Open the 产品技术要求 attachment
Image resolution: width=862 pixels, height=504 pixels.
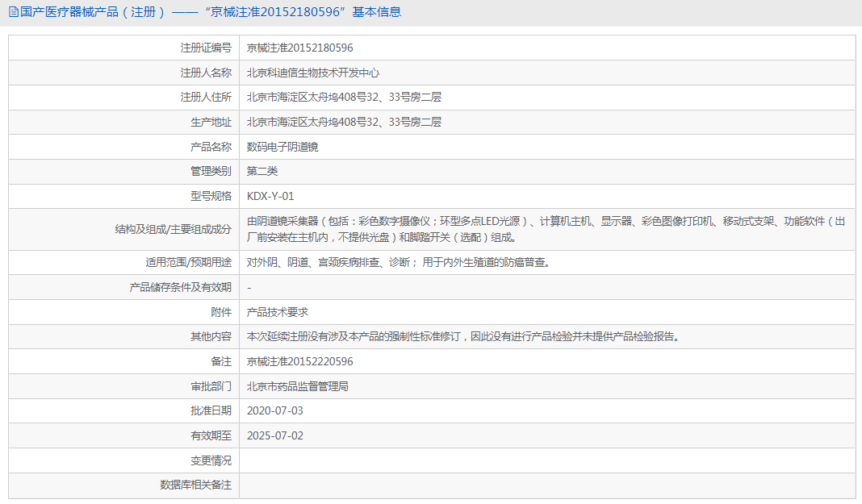coord(277,312)
